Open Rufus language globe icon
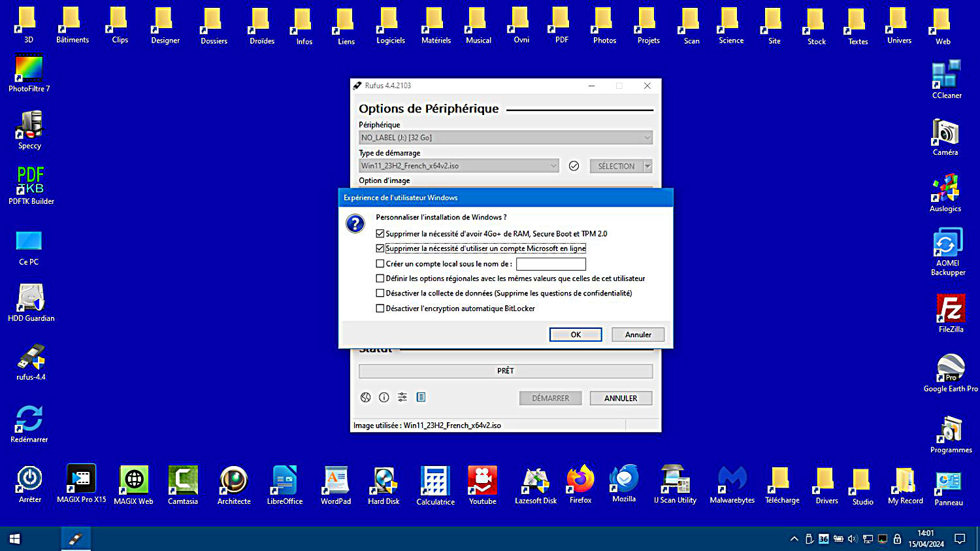 [x=366, y=397]
